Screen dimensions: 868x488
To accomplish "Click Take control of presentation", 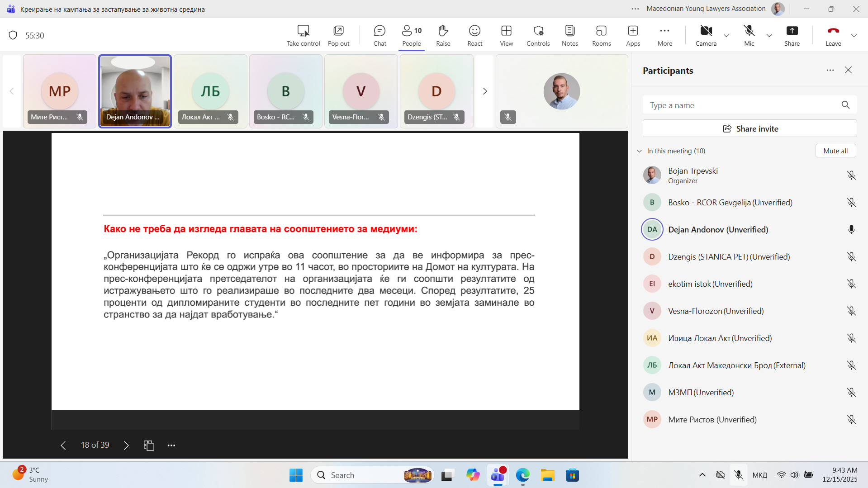I will point(303,36).
